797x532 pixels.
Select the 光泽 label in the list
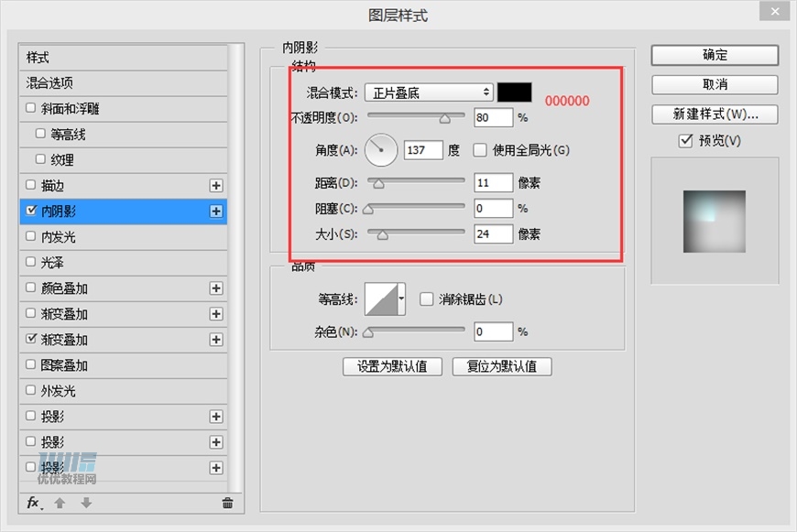coord(52,263)
